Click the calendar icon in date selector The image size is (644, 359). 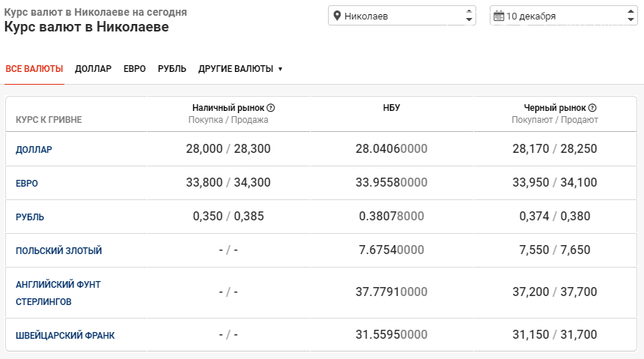[x=498, y=16]
